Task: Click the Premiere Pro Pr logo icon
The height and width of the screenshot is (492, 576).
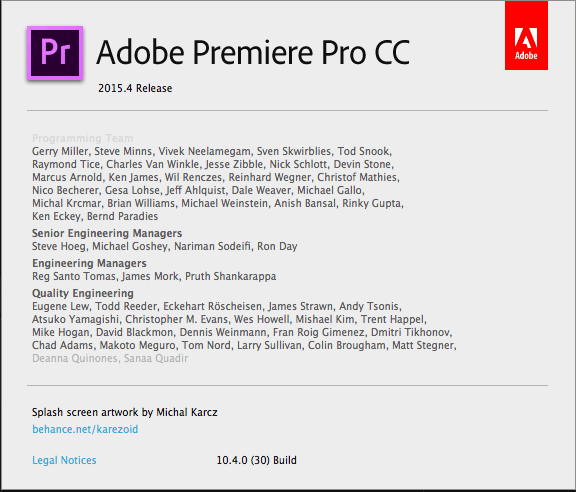Action: click(x=55, y=53)
